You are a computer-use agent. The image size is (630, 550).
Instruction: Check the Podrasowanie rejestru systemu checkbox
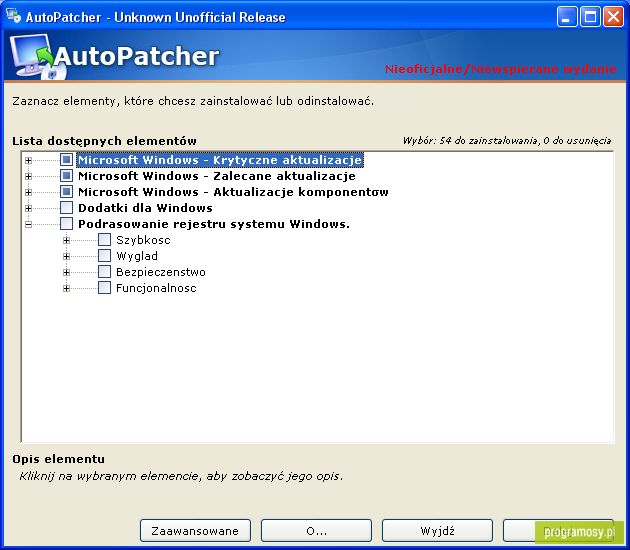pos(66,224)
